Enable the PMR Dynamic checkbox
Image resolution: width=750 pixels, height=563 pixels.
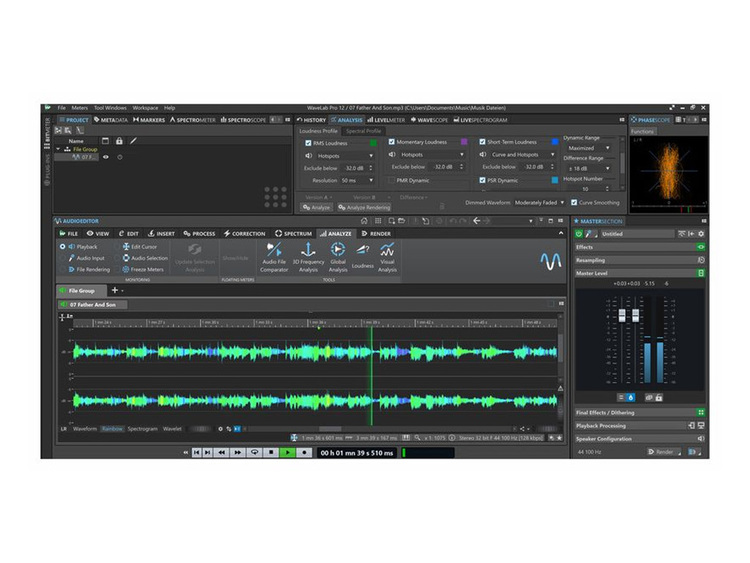click(x=392, y=180)
